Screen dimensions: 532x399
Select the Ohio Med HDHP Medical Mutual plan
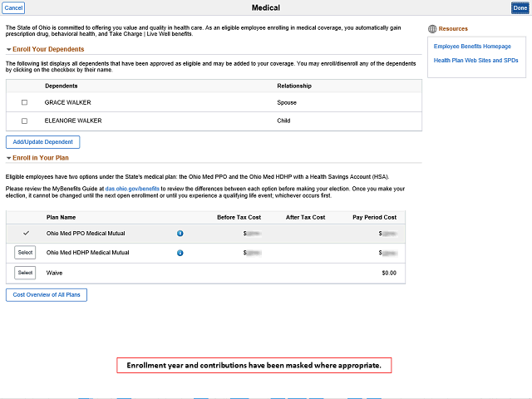(x=25, y=253)
